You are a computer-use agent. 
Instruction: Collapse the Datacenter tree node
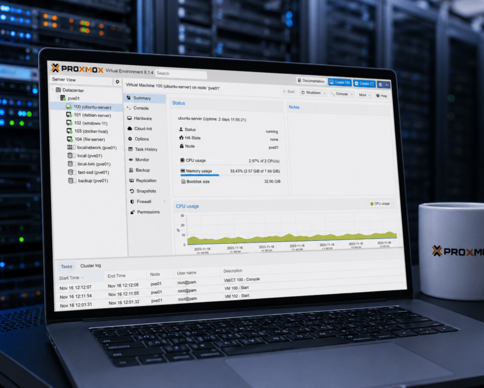coord(53,90)
